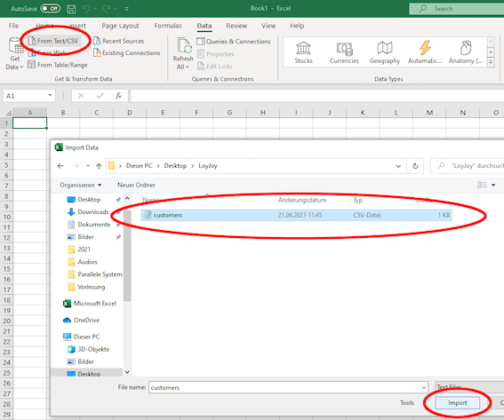
Task: Open the Name Box dropdown arrow
Action: (x=50, y=95)
